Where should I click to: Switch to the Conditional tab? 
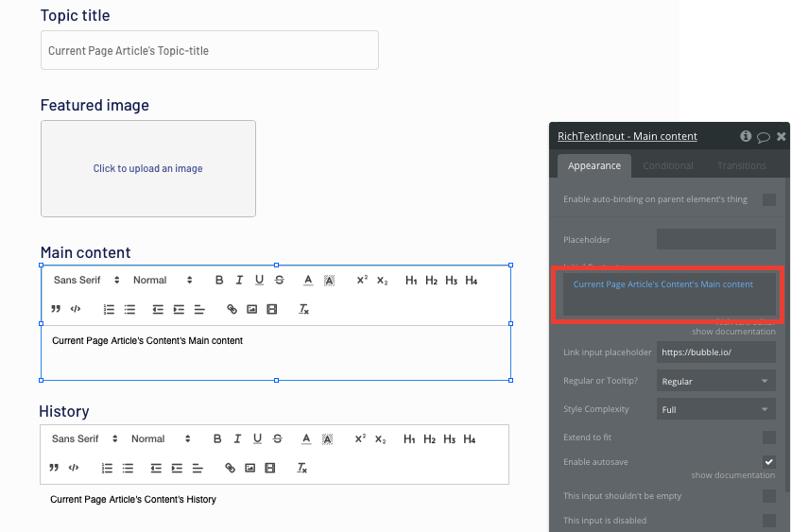(x=668, y=166)
